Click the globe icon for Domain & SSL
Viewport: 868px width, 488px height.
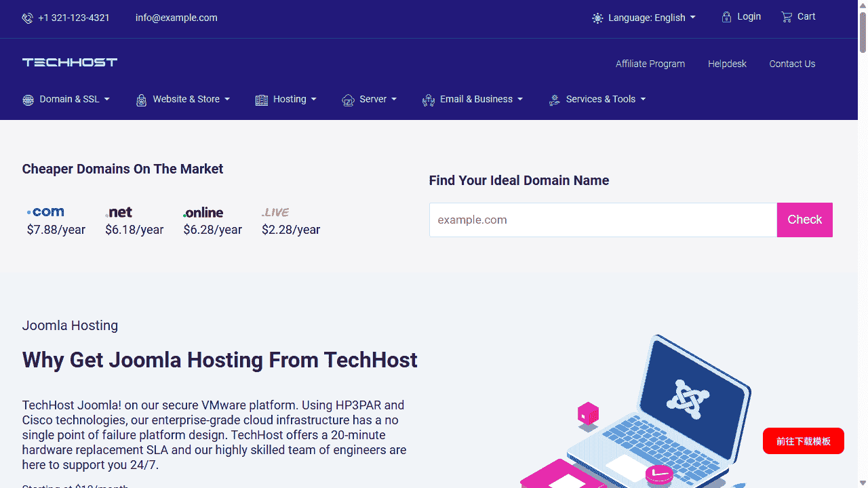(28, 100)
